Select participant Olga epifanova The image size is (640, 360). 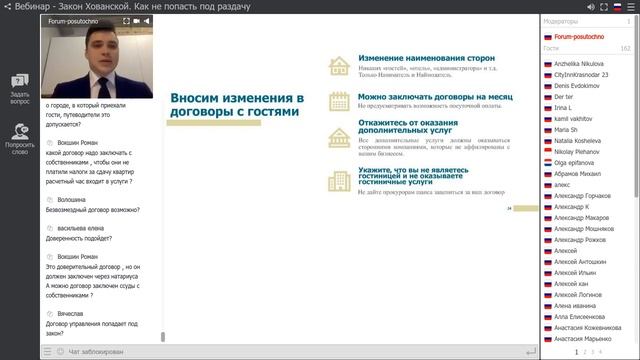coord(574,163)
